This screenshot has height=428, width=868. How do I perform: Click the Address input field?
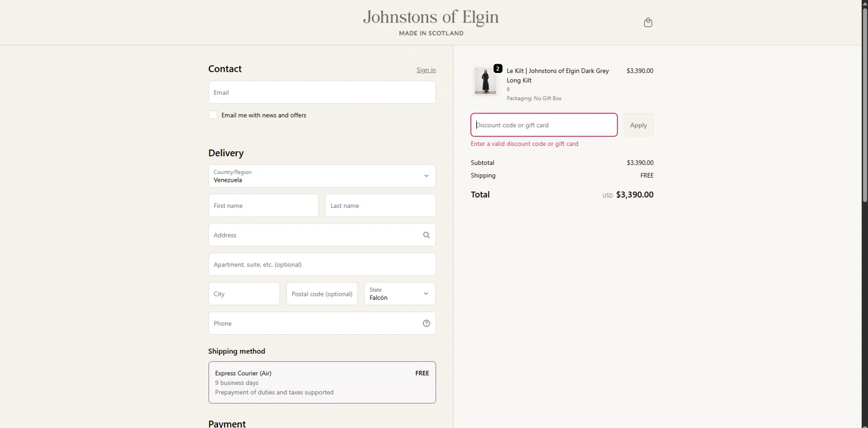point(322,235)
